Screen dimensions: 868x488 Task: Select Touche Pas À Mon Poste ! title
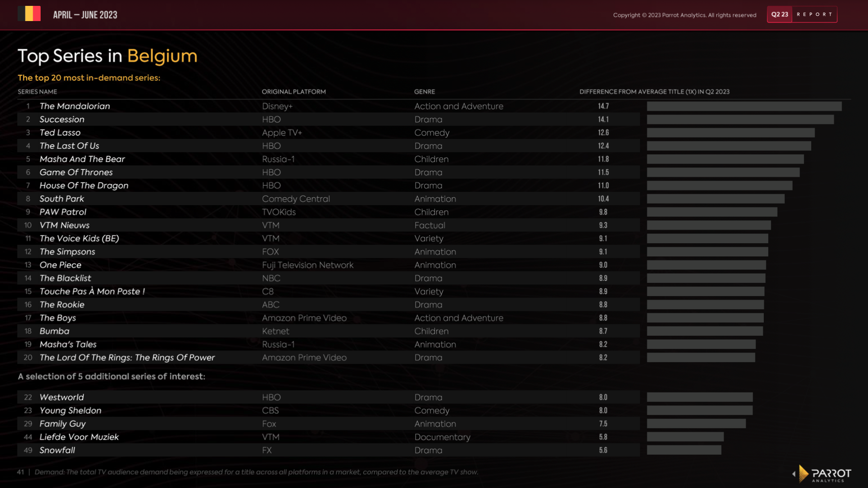pos(92,291)
